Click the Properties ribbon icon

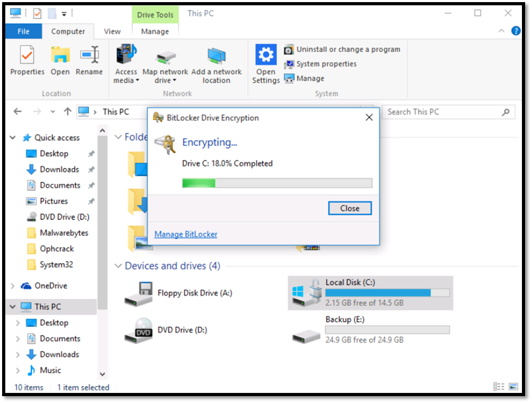[27, 55]
